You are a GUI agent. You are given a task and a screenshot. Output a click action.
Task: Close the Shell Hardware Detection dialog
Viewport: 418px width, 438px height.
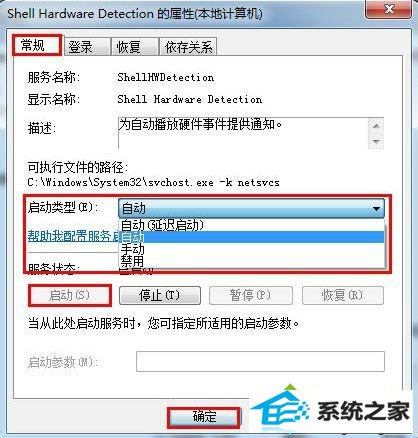pyautogui.click(x=388, y=9)
